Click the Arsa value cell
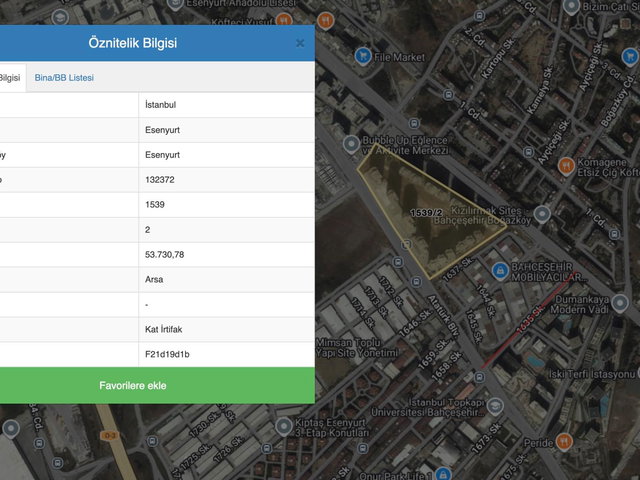640x480 pixels. coord(227,280)
